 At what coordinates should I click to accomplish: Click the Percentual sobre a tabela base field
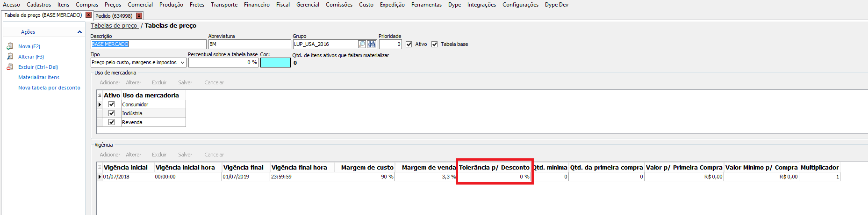pos(223,62)
